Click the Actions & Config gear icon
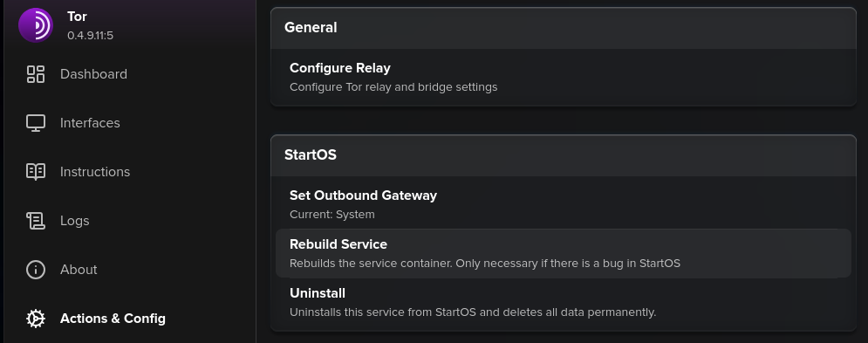 [x=36, y=319]
